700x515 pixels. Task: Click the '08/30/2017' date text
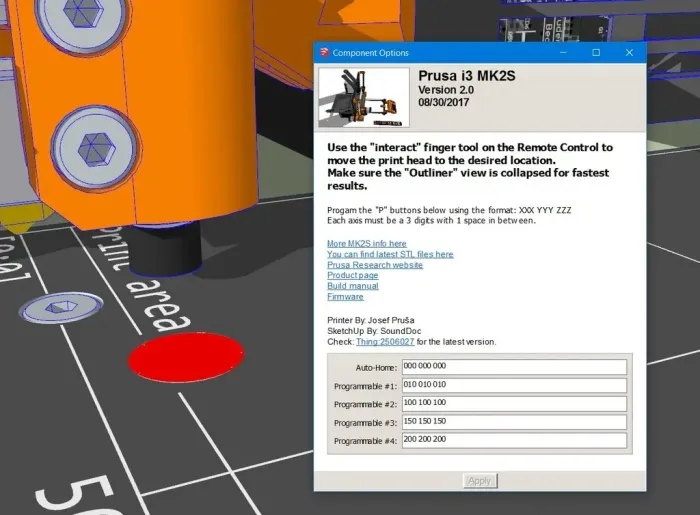click(x=444, y=102)
